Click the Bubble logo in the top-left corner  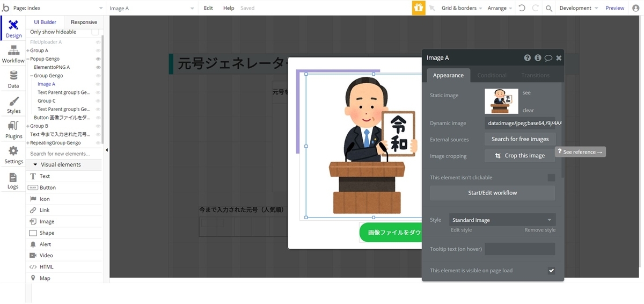tap(5, 8)
